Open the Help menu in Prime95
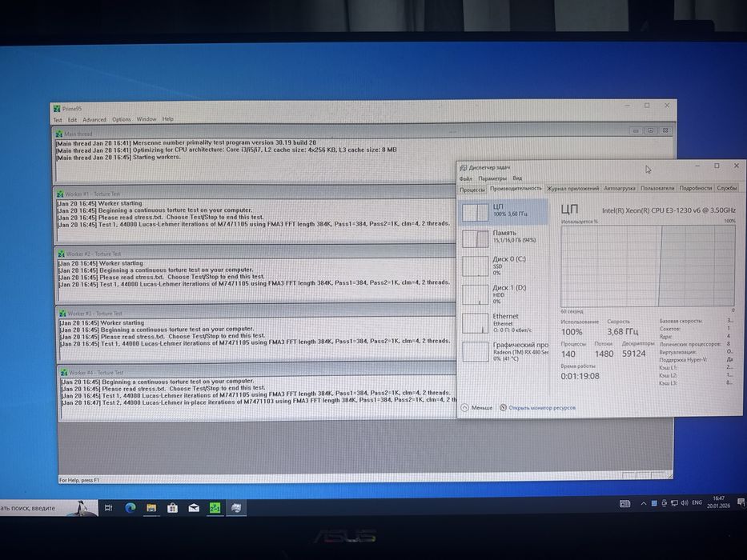Screen dimensions: 747x560 tap(167, 119)
